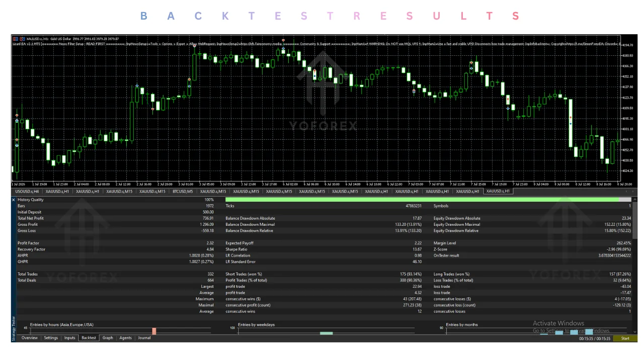Toggle the one-click trading panel icon on chart
This screenshot has width=644, height=362.
15,38
